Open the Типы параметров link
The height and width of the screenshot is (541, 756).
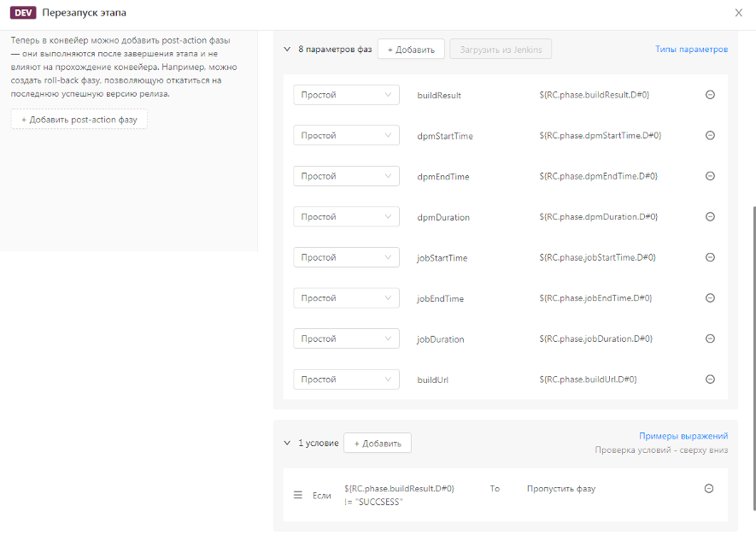(x=691, y=50)
